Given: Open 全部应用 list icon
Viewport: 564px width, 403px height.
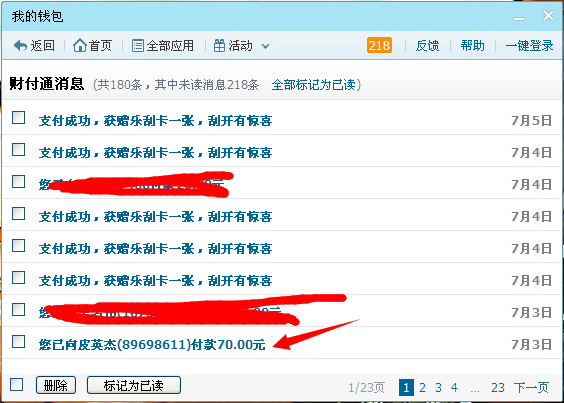Looking at the screenshot, I should [x=137, y=46].
